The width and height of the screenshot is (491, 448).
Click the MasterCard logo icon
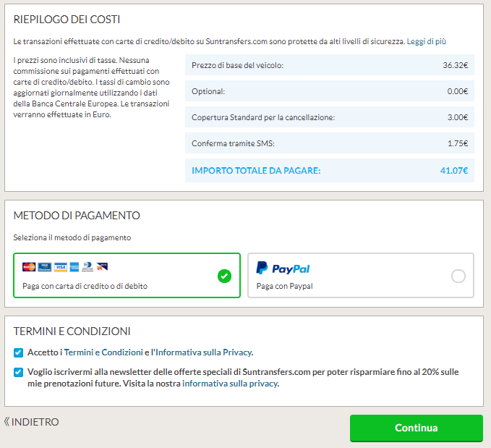[29, 267]
